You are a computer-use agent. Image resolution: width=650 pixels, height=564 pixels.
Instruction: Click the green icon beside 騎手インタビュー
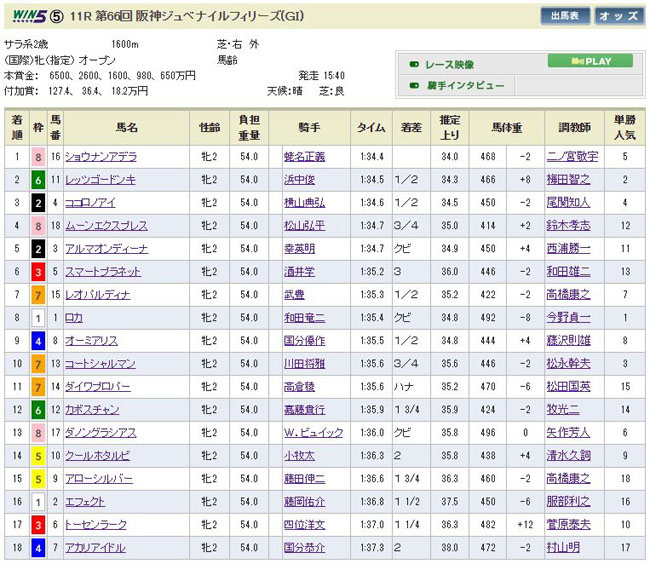(414, 86)
